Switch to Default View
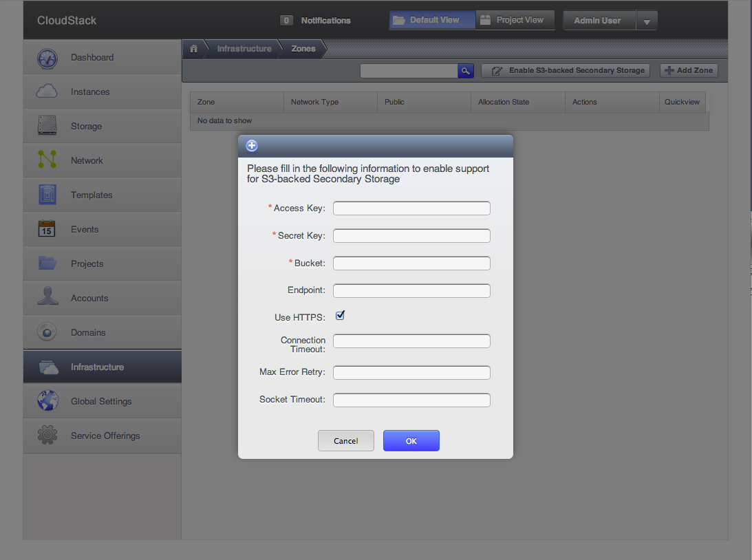 tap(432, 20)
